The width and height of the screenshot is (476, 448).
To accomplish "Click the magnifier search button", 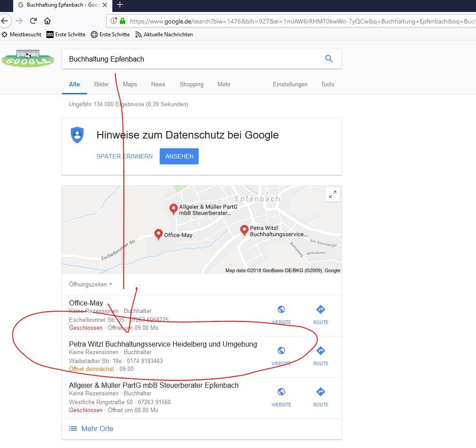I will pyautogui.click(x=329, y=58).
